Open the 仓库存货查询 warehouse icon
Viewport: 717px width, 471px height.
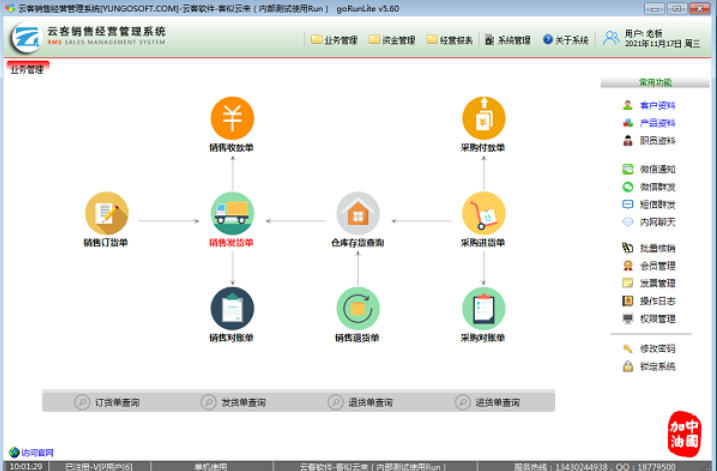coord(358,214)
